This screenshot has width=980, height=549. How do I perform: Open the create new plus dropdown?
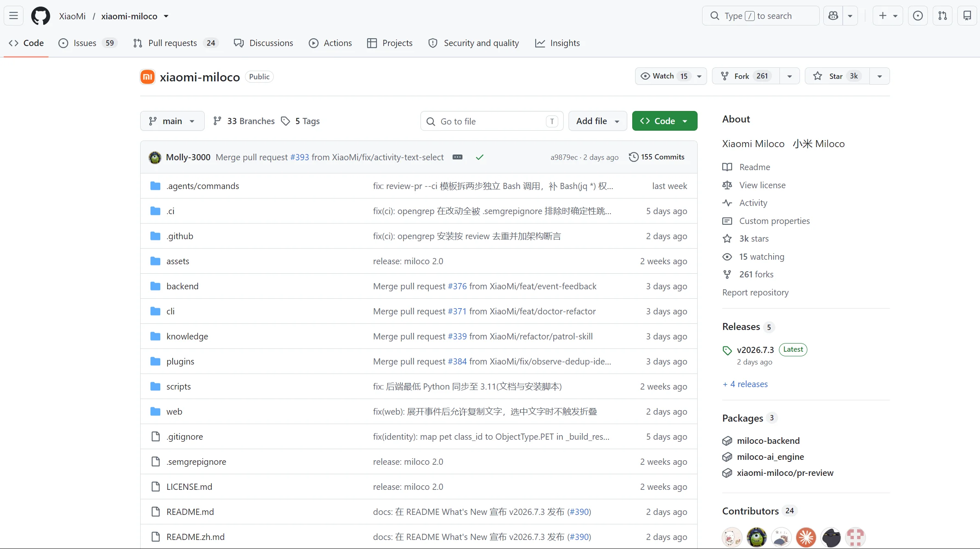coord(888,16)
